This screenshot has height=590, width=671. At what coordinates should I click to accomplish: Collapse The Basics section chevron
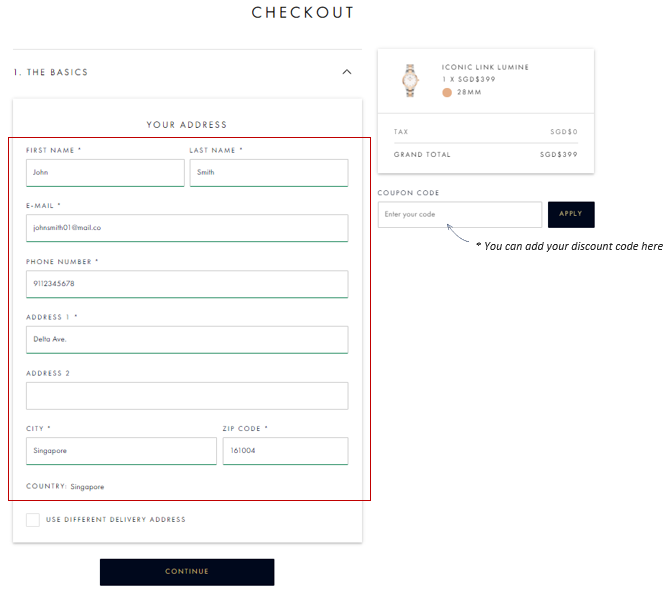[347, 72]
